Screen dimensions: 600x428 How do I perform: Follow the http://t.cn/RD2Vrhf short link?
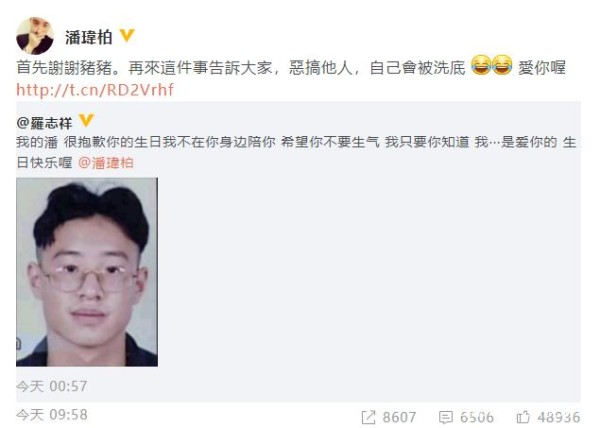tap(95, 90)
